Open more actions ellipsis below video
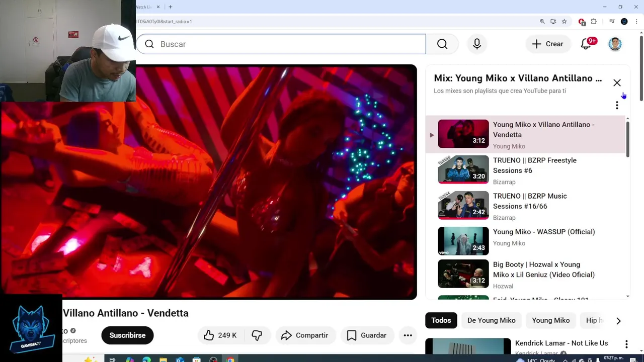Viewport: 644px width, 362px height. 408,335
